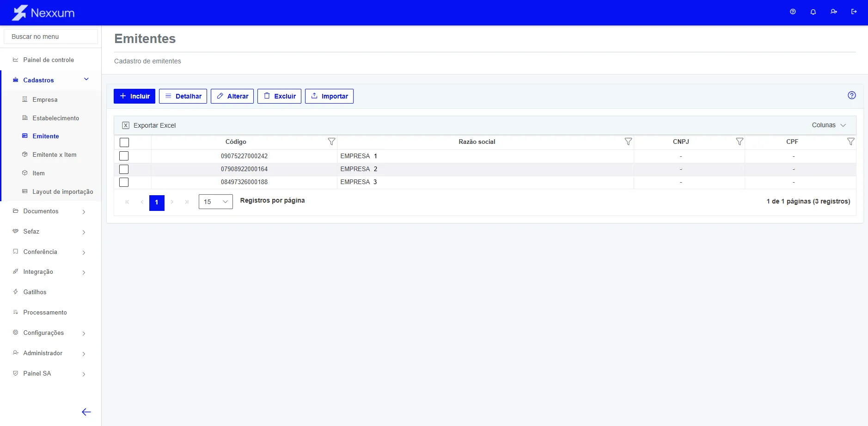Check the row for EMPRESA 1
This screenshot has width=868, height=426.
point(124,156)
